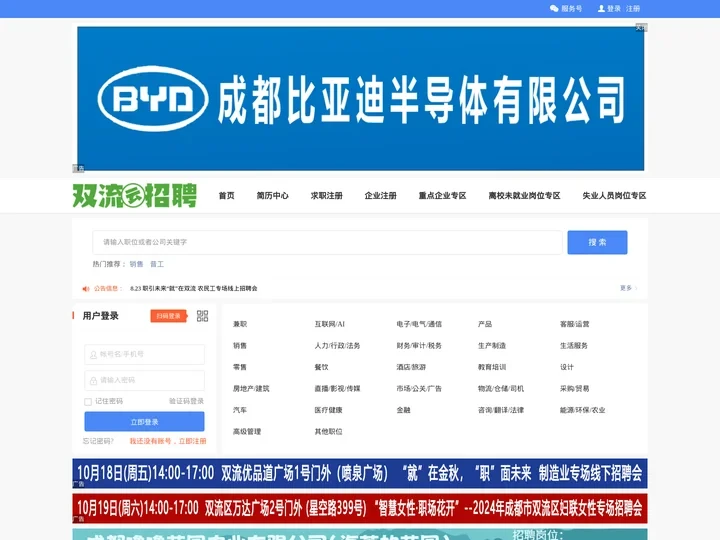The width and height of the screenshot is (720, 540).
Task: Select 企业注册 in the nav bar
Action: pos(381,196)
